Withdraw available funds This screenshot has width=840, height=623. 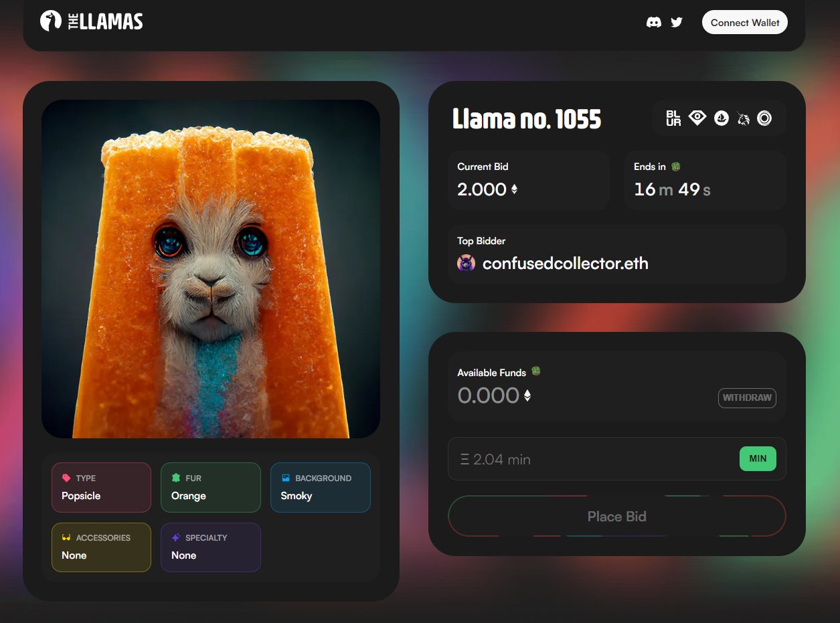pos(747,397)
